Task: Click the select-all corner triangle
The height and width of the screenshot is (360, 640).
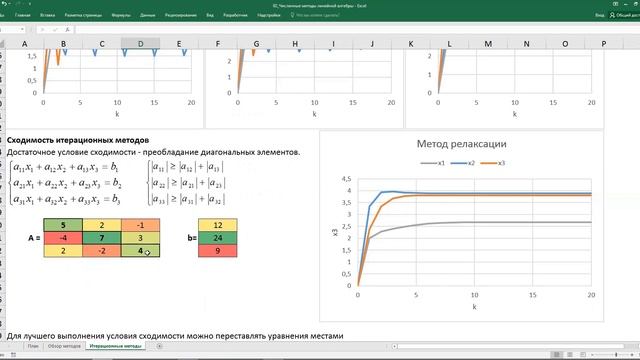Action: click(2, 44)
